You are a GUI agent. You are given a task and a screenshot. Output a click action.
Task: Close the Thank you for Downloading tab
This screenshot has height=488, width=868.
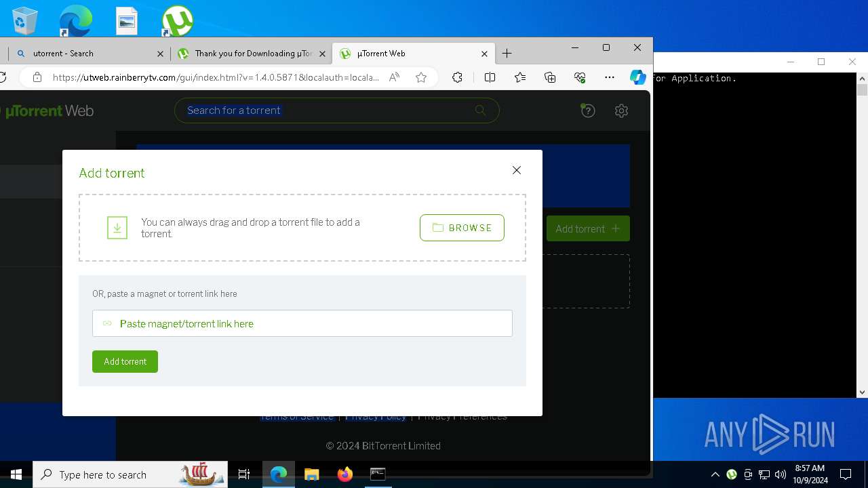click(323, 54)
